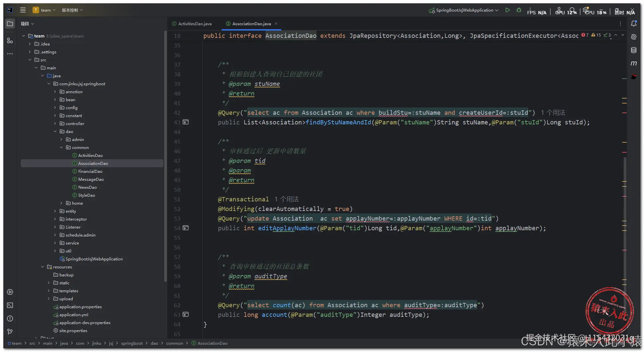644x352 pixels.
Task: Open the Services tool window
Action: click(x=10, y=292)
